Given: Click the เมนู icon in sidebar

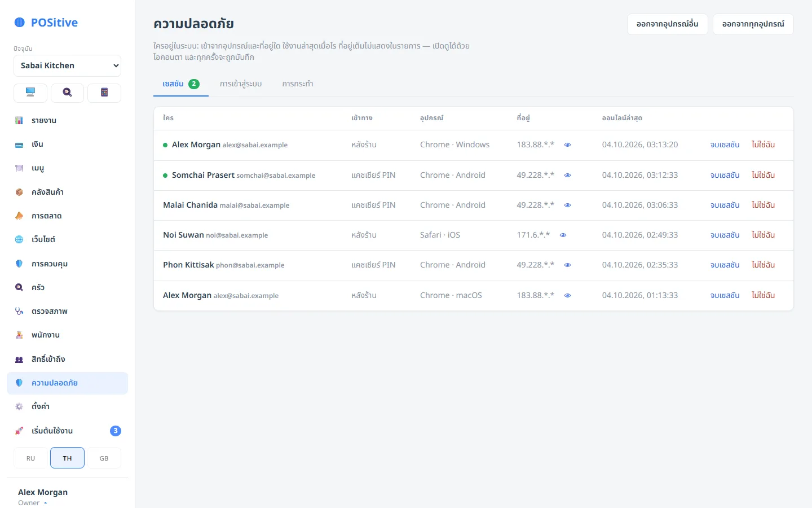Looking at the screenshot, I should coord(19,168).
